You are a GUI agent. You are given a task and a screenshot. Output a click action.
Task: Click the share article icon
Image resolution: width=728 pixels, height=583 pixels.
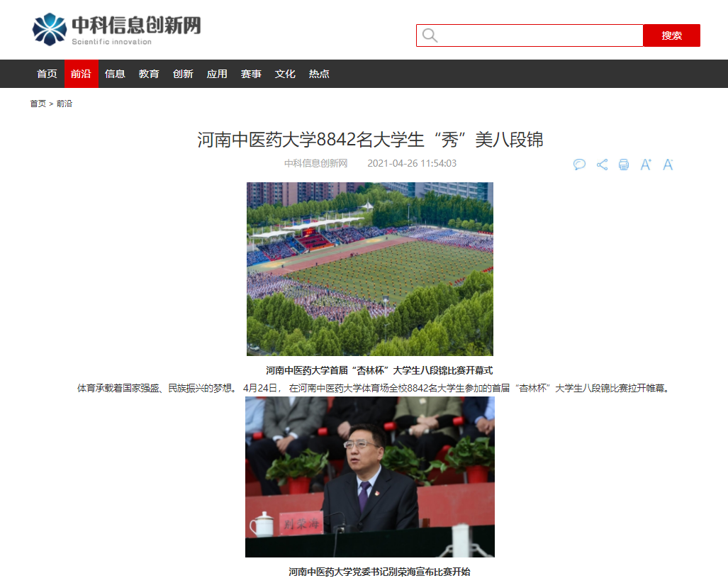click(602, 165)
